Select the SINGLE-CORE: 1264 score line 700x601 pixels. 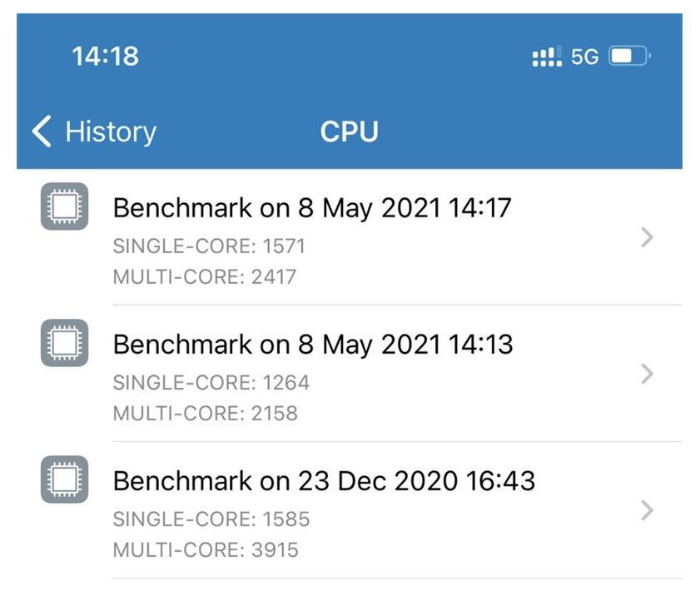(x=211, y=383)
